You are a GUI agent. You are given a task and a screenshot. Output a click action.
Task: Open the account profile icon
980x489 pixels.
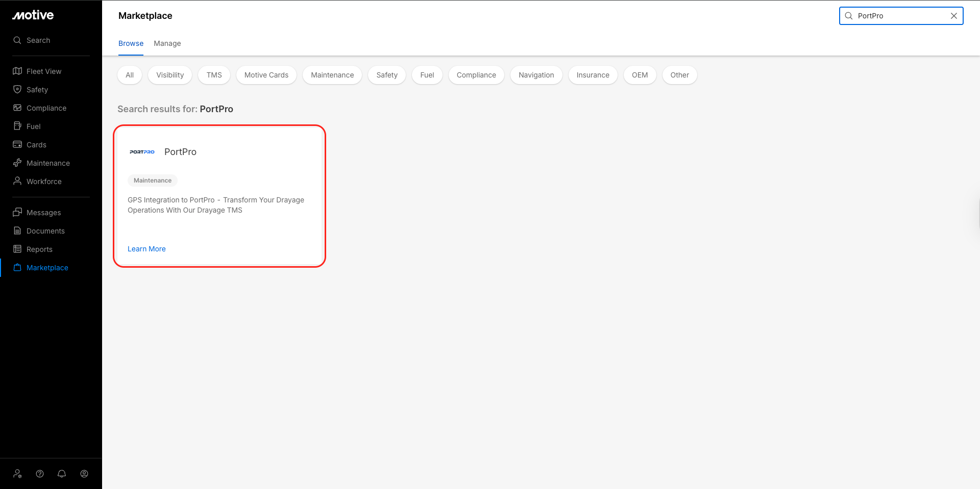84,474
